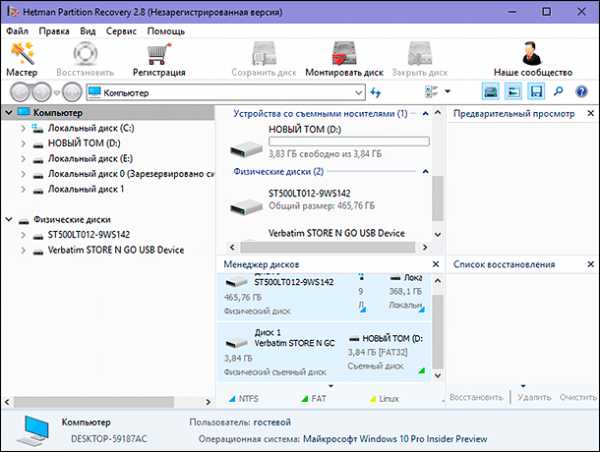Click Закрыть диск toolbar icon
600x452 pixels.
(x=420, y=54)
